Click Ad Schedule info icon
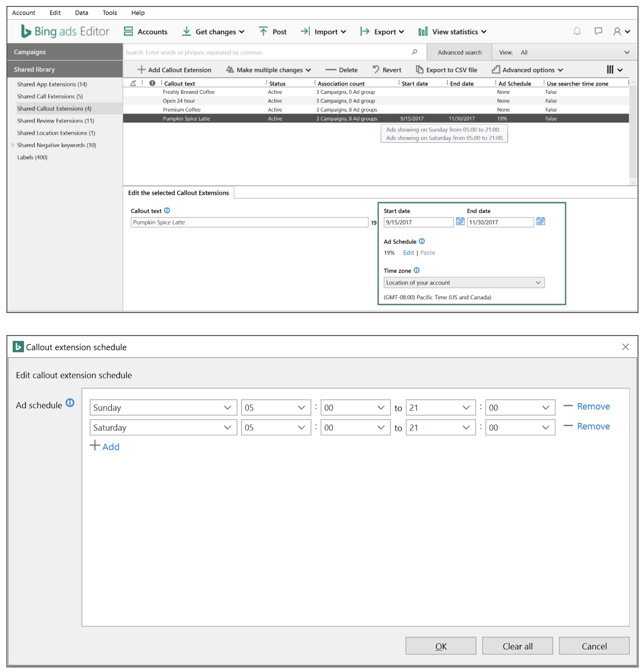644x672 pixels. coord(422,241)
